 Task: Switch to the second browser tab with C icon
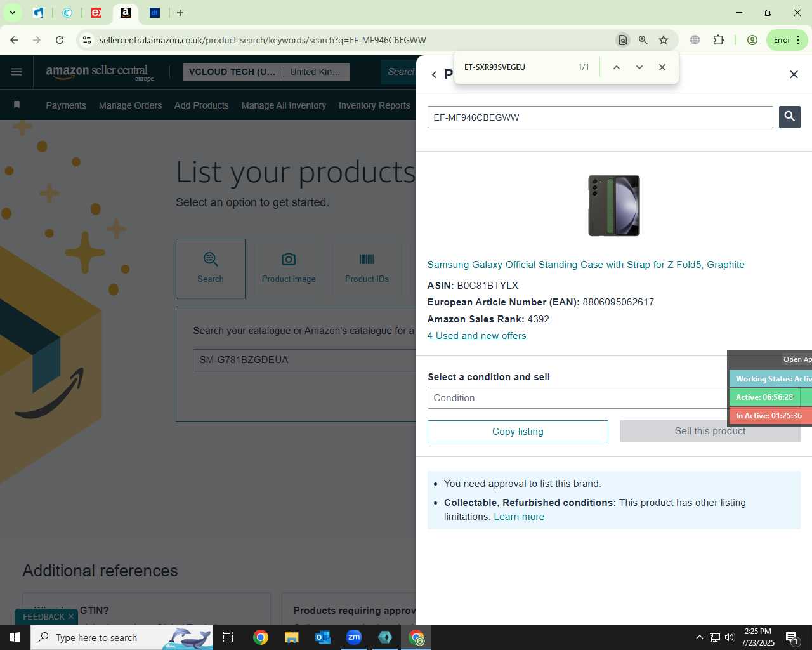pos(67,13)
